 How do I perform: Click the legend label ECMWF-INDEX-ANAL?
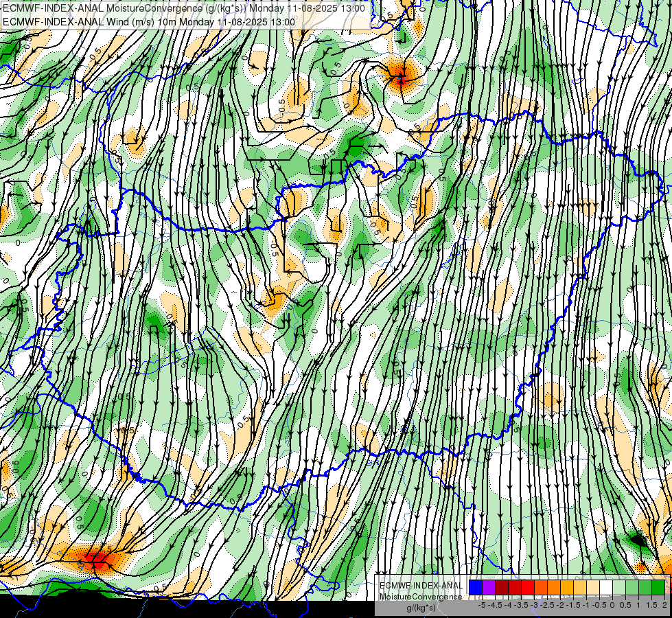(421, 586)
